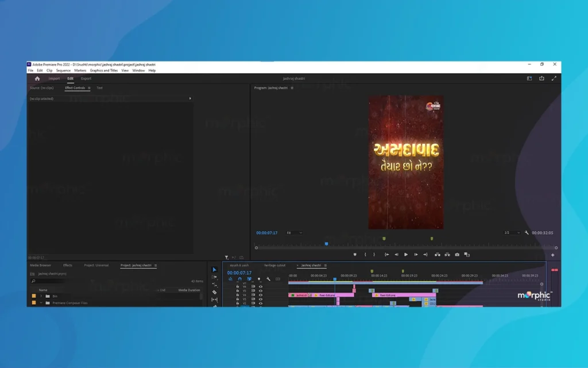Click the Mark In brace button

pos(365,255)
